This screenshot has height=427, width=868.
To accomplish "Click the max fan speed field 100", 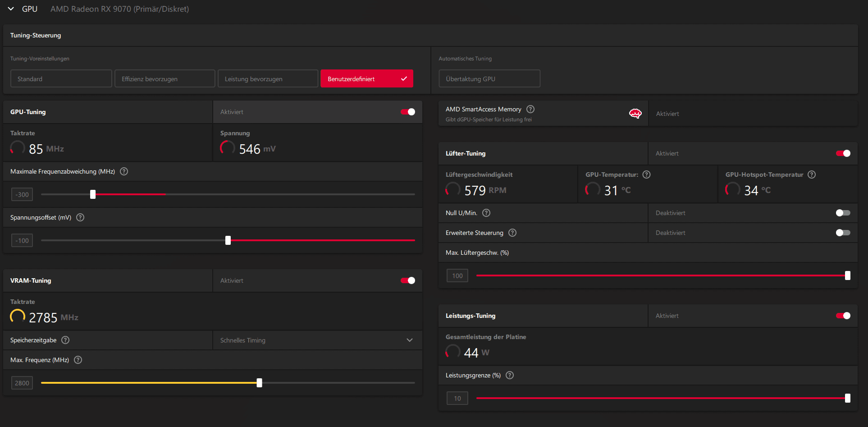I will pos(457,275).
